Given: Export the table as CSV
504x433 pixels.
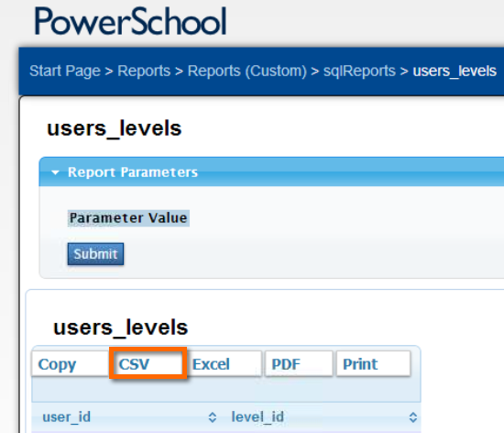Looking at the screenshot, I should coord(148,363).
